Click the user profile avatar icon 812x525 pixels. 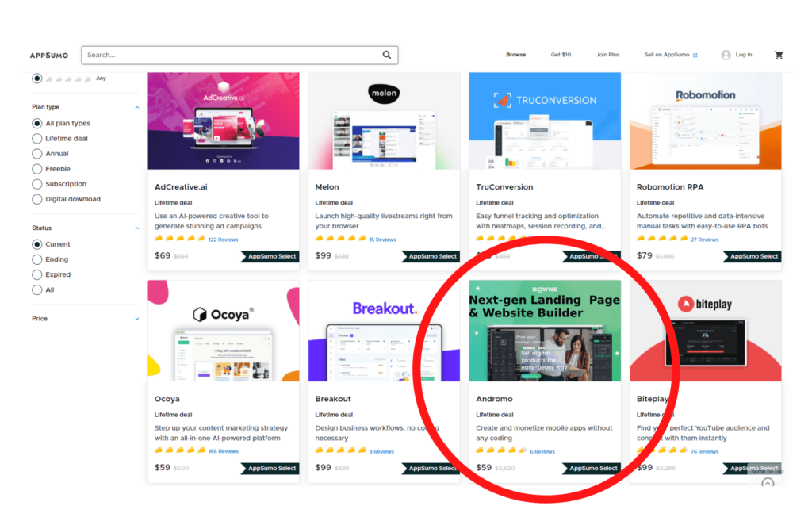click(x=726, y=55)
